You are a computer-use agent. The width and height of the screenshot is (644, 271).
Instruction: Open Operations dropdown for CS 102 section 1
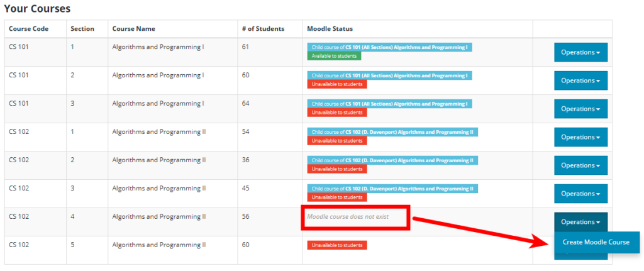580,137
